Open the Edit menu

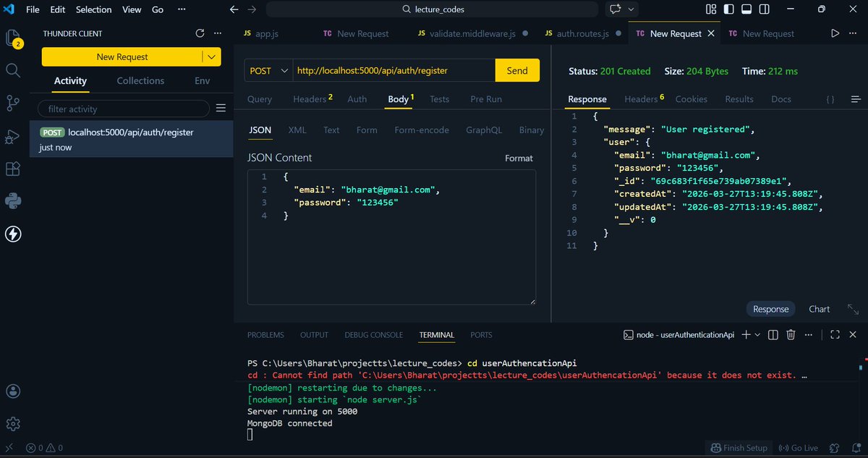[x=58, y=9]
